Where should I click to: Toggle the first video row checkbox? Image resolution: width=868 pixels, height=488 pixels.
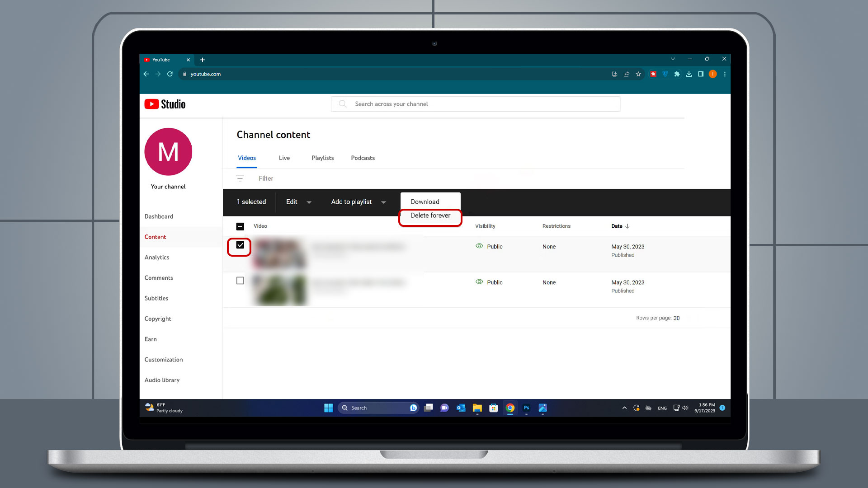pos(240,245)
